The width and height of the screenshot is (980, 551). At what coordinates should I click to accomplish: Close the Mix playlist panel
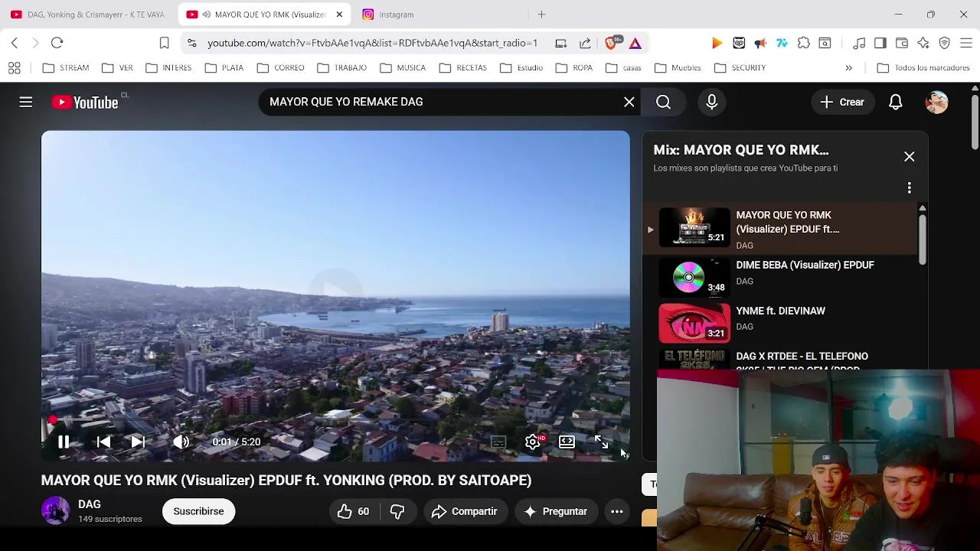tap(910, 156)
